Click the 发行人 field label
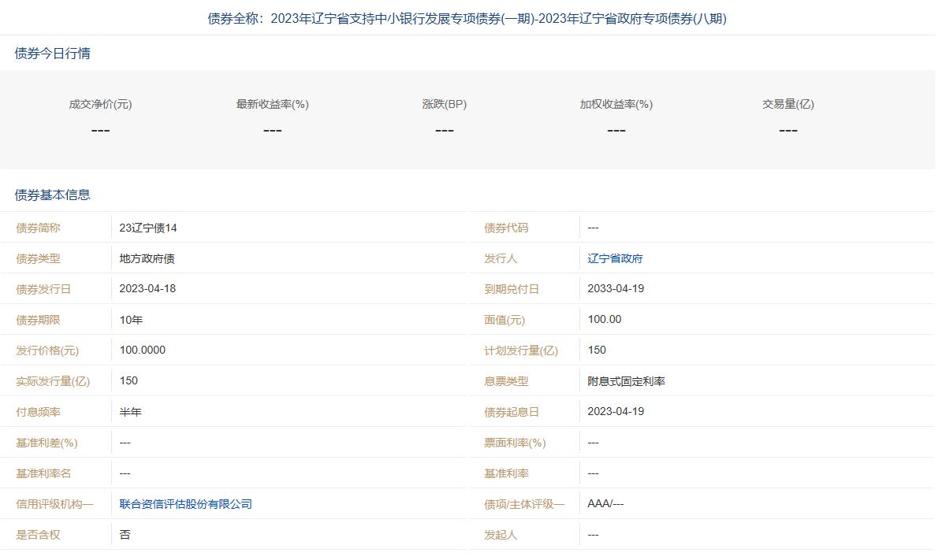The image size is (942, 560). pos(501,258)
